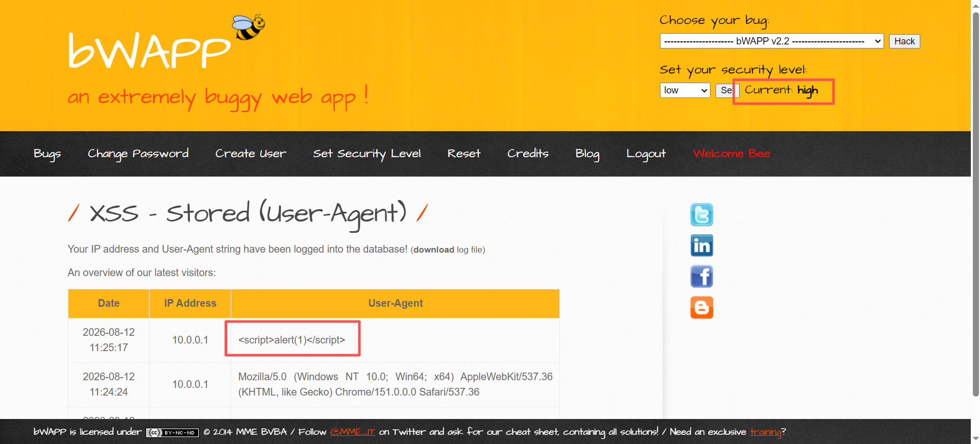The width and height of the screenshot is (980, 444).
Task: Click the page vertical scrollbar
Action: point(975,204)
